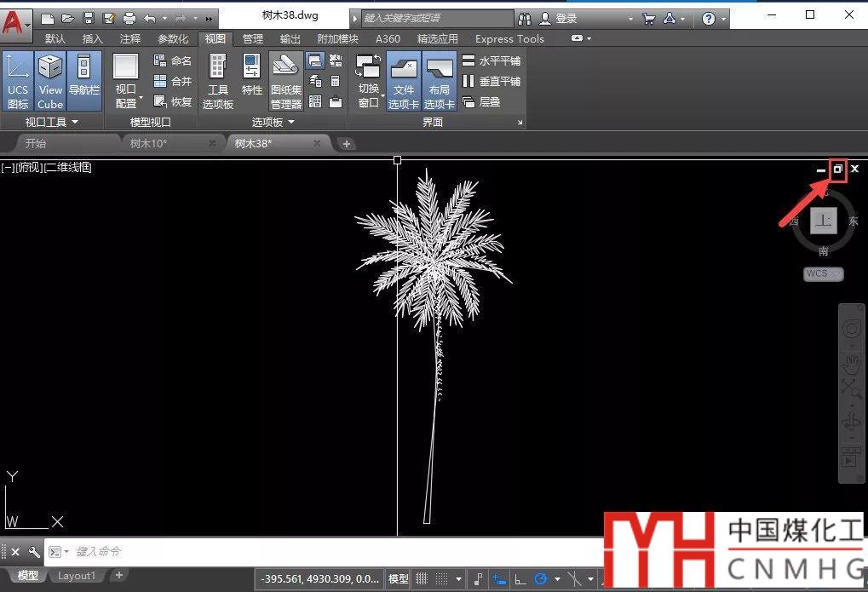
Task: Click the pan hand icon in navigation bar
Action: [850, 365]
